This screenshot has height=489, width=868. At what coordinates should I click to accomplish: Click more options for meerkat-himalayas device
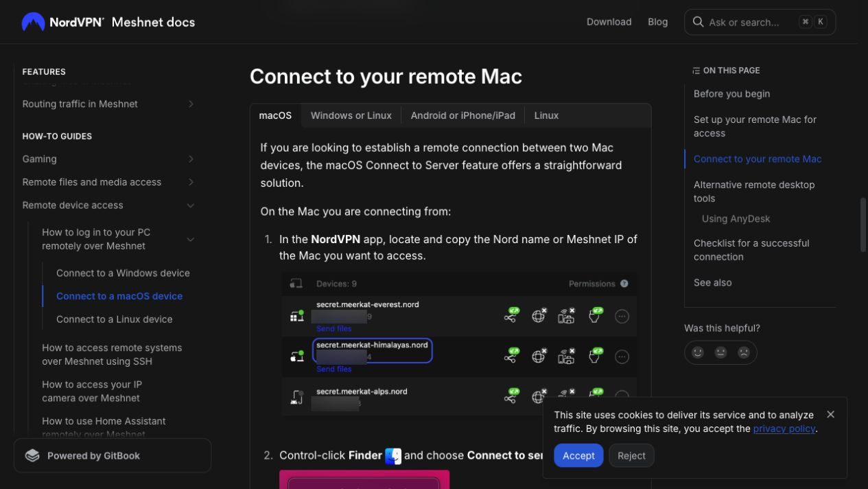tap(622, 356)
